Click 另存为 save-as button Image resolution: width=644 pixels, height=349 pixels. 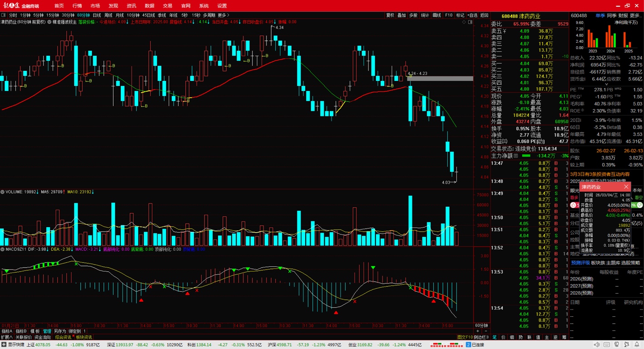[x=60, y=331]
